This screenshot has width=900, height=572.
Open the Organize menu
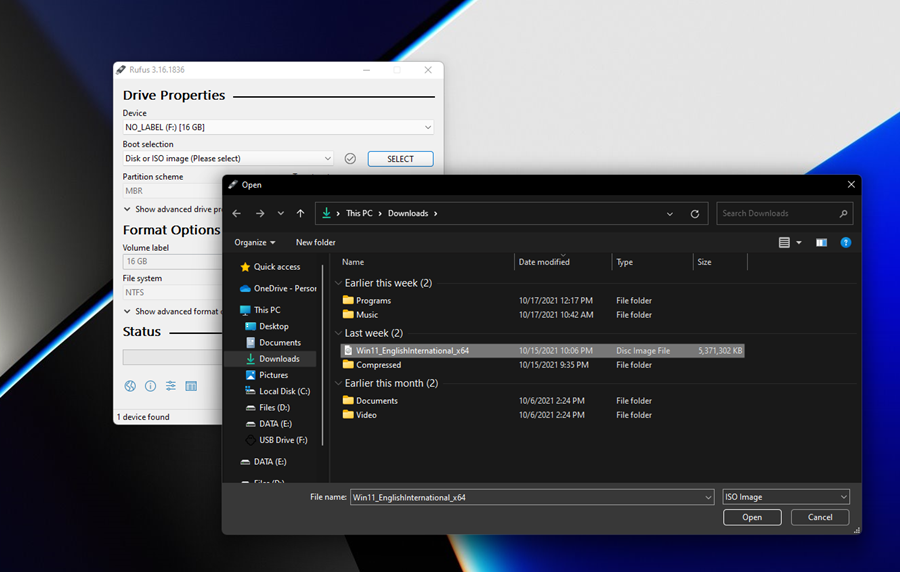[254, 243]
